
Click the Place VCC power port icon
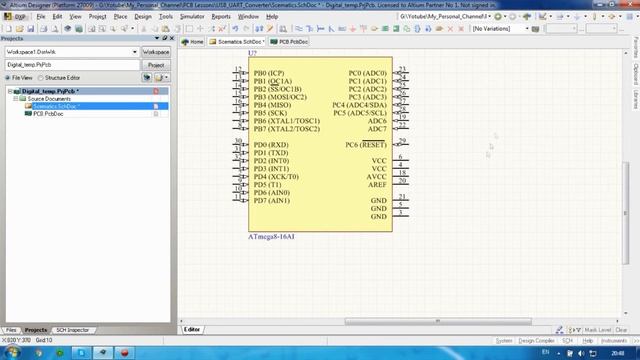[x=363, y=29]
